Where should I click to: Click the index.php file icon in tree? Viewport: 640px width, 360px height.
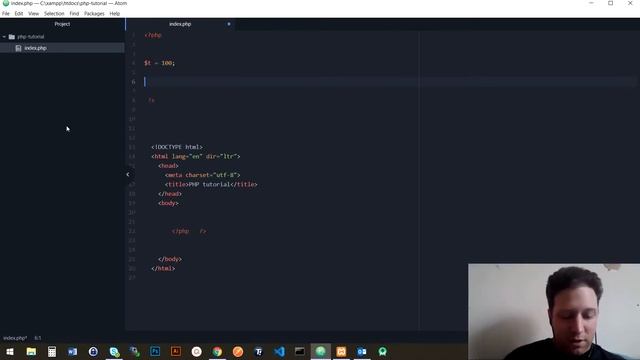(18, 48)
